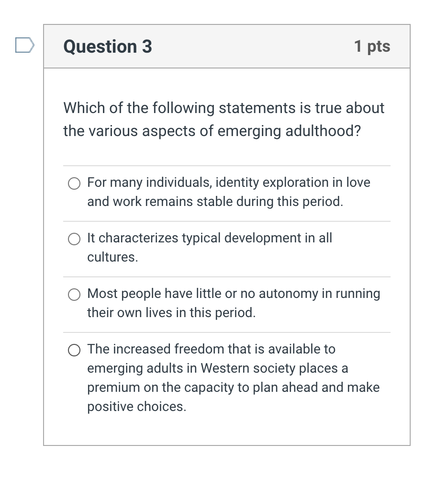Click the prompt line 'the various aspects of emerging adulthood?'
Screen dimensions: 448x479
[x=212, y=131]
